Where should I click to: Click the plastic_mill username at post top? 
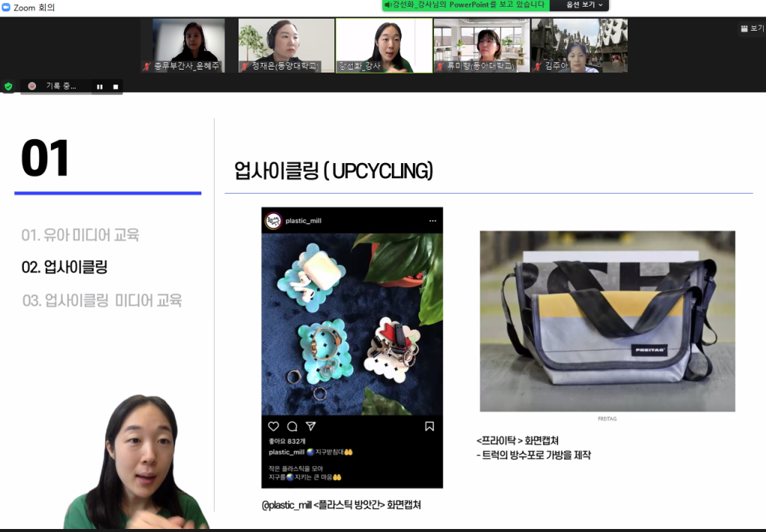pos(304,221)
